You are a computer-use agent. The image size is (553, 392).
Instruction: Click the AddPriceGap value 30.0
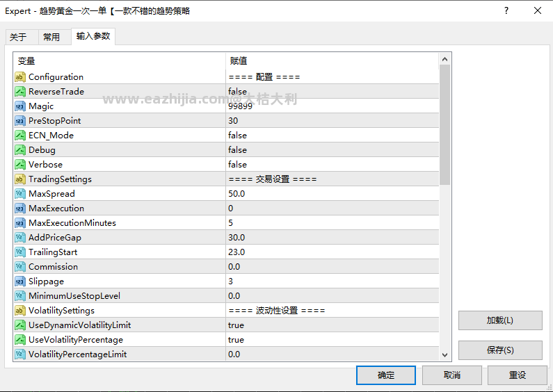[237, 238]
